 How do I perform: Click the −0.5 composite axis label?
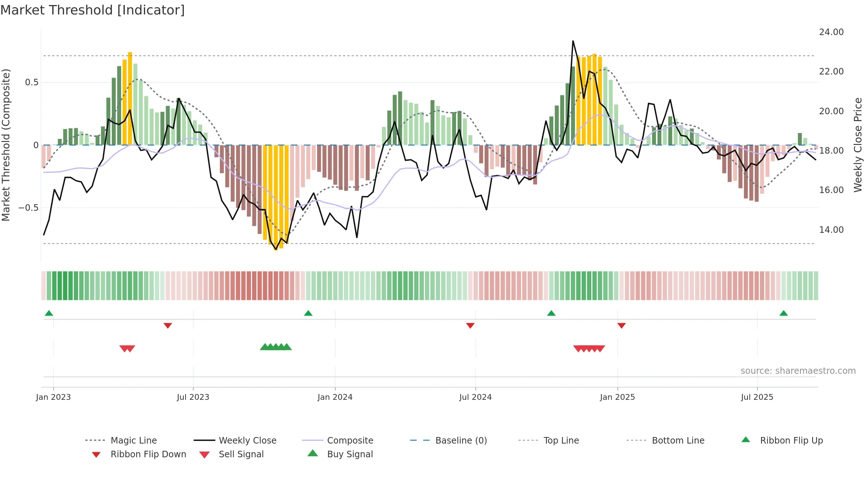pos(29,208)
